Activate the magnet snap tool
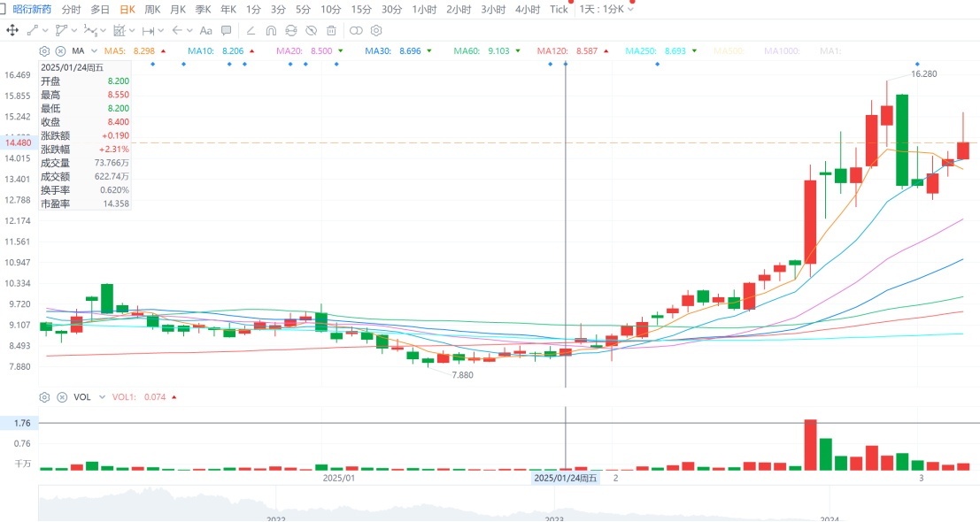Image resolution: width=980 pixels, height=522 pixels. [271, 30]
